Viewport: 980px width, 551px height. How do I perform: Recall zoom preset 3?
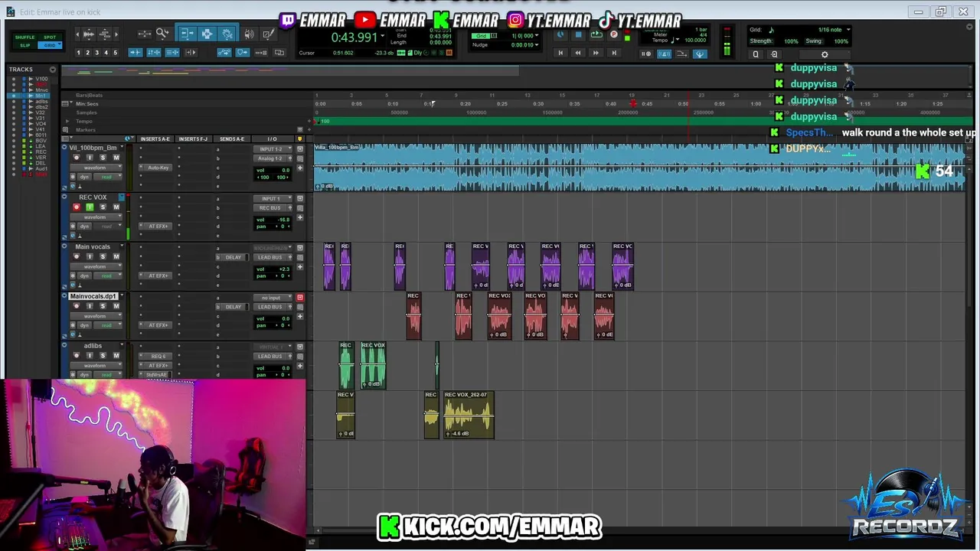(96, 52)
